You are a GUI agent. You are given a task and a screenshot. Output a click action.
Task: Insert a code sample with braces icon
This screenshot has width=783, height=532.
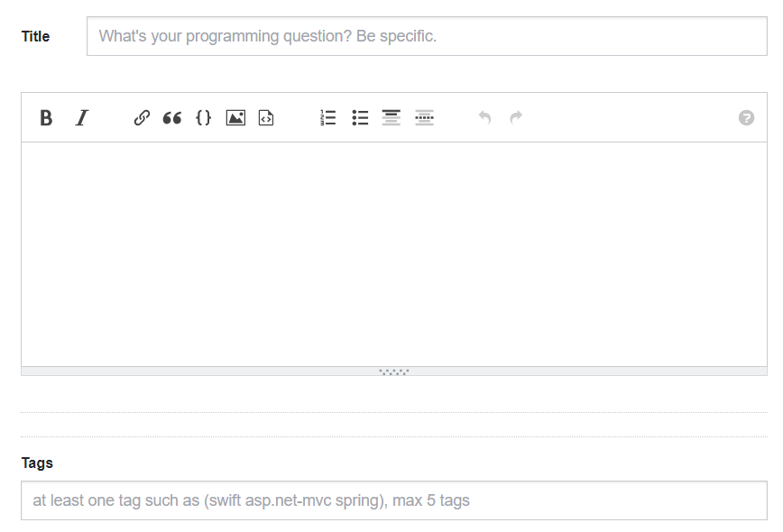(204, 118)
